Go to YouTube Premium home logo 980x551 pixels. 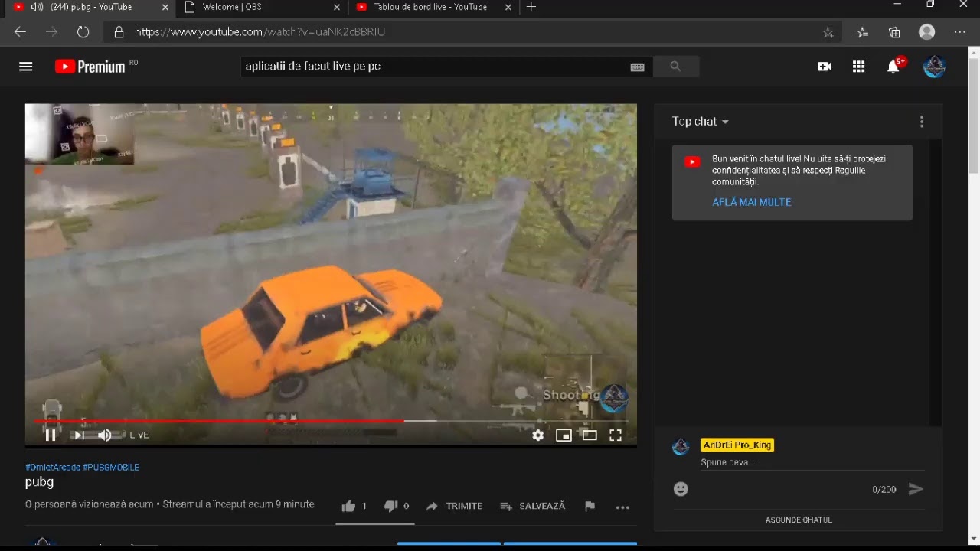tap(90, 67)
